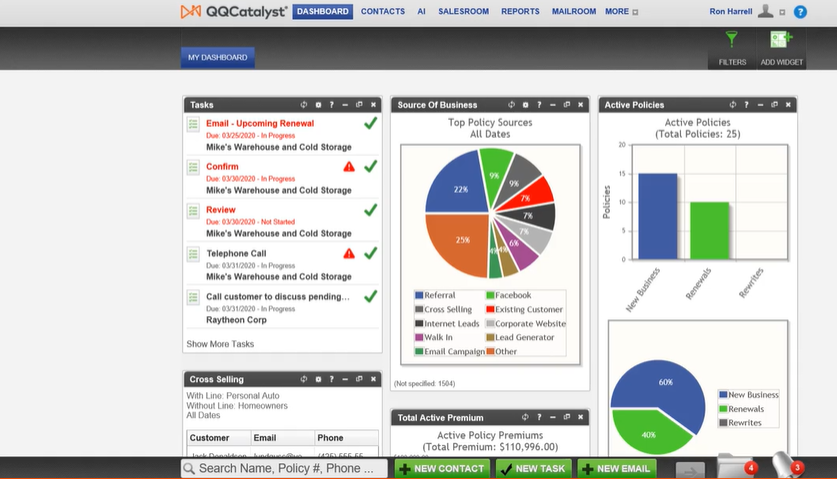837x479 pixels.
Task: Click the NEW CONTACT button
Action: (x=442, y=469)
